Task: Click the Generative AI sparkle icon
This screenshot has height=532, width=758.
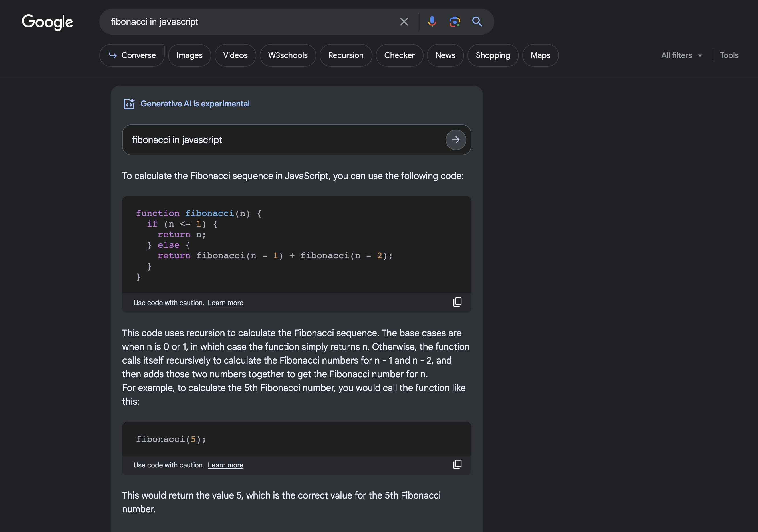Action: pyautogui.click(x=129, y=104)
